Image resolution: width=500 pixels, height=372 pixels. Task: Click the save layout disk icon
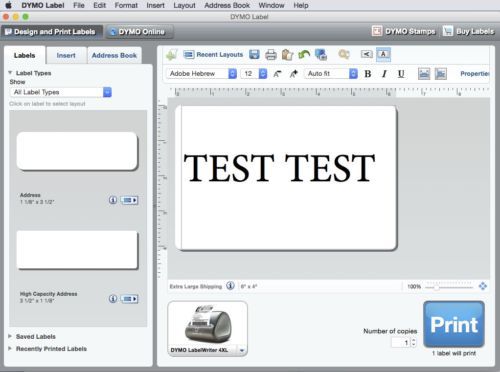pyautogui.click(x=254, y=55)
